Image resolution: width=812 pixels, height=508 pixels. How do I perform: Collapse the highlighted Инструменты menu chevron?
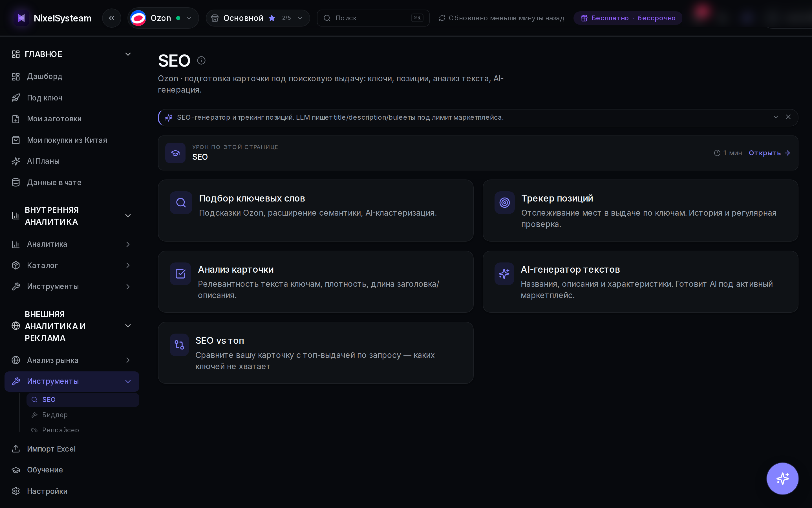[128, 381]
